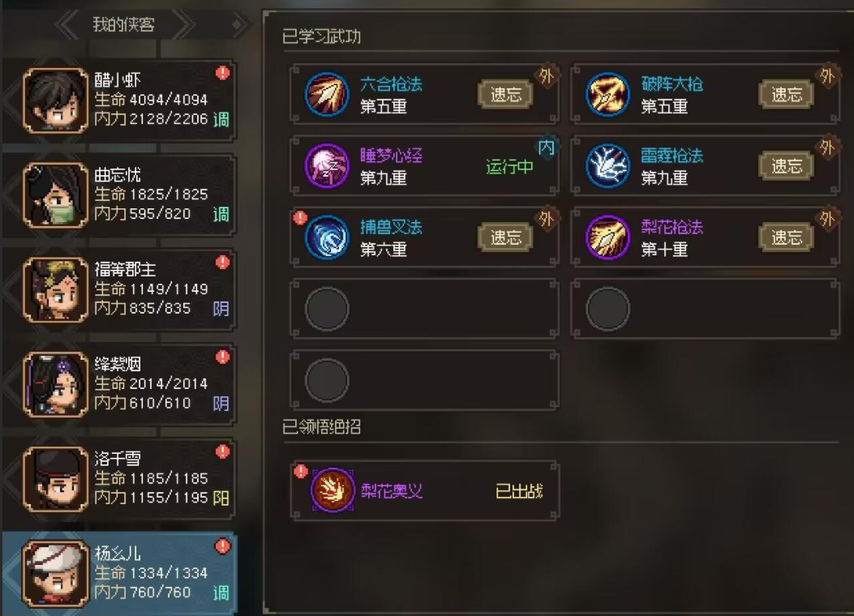Select the 睡梦心经 purple skill icon
The image size is (854, 616).
point(327,165)
